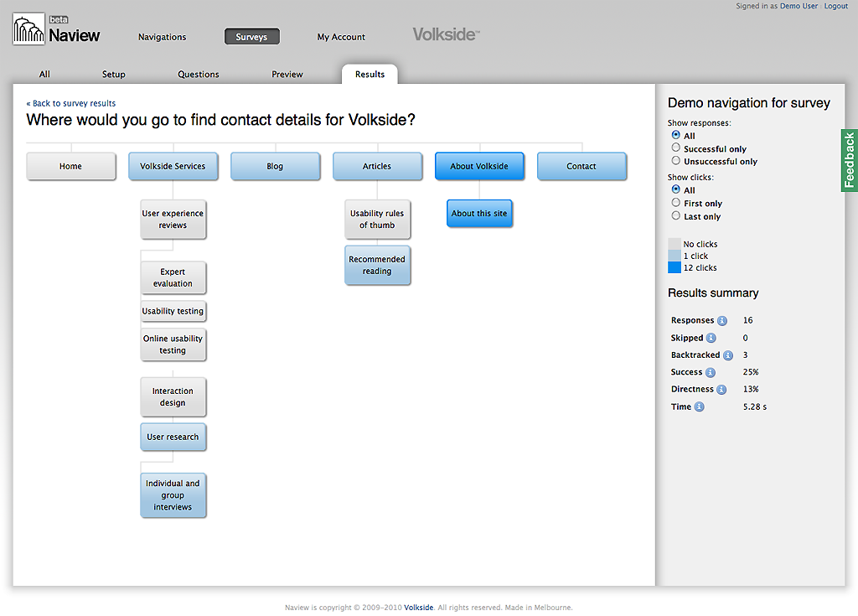The height and width of the screenshot is (616, 858).
Task: Switch to the Preview tab
Action: (287, 74)
